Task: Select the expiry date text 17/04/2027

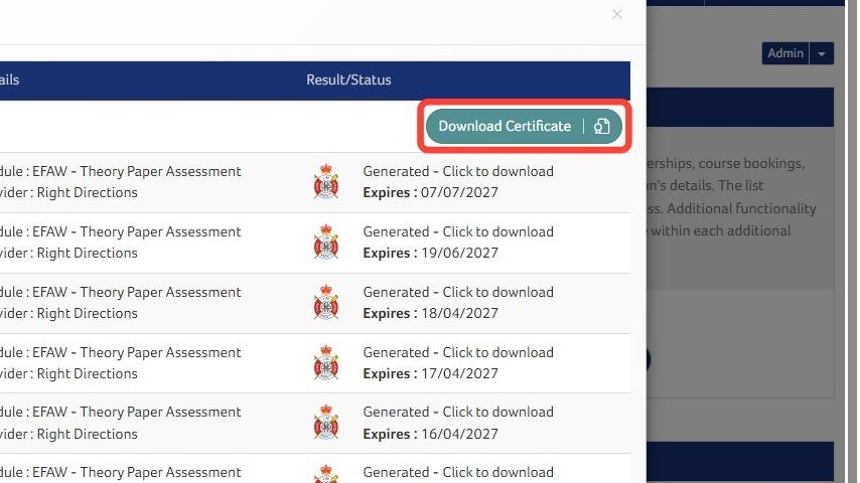Action: [x=460, y=373]
